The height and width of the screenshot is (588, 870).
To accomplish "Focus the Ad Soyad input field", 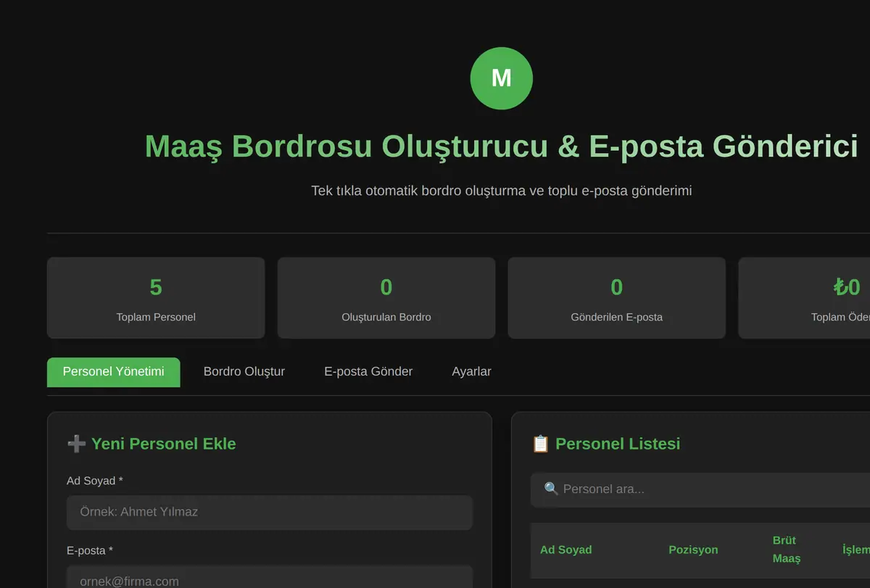I will point(270,513).
